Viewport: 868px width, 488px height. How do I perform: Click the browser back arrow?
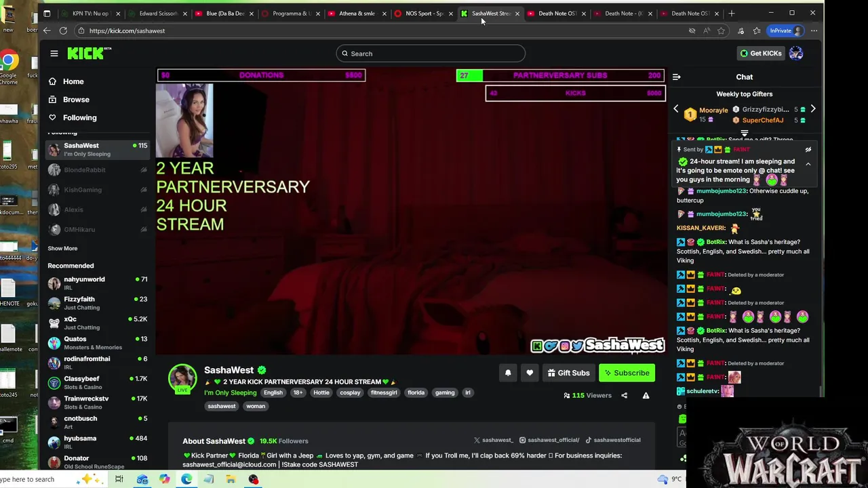[47, 30]
